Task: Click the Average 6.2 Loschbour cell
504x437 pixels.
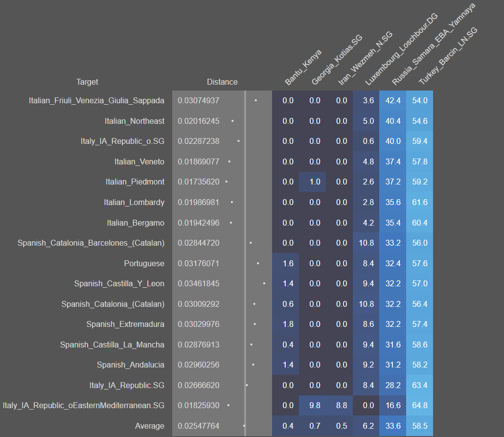Action: pyautogui.click(x=366, y=426)
